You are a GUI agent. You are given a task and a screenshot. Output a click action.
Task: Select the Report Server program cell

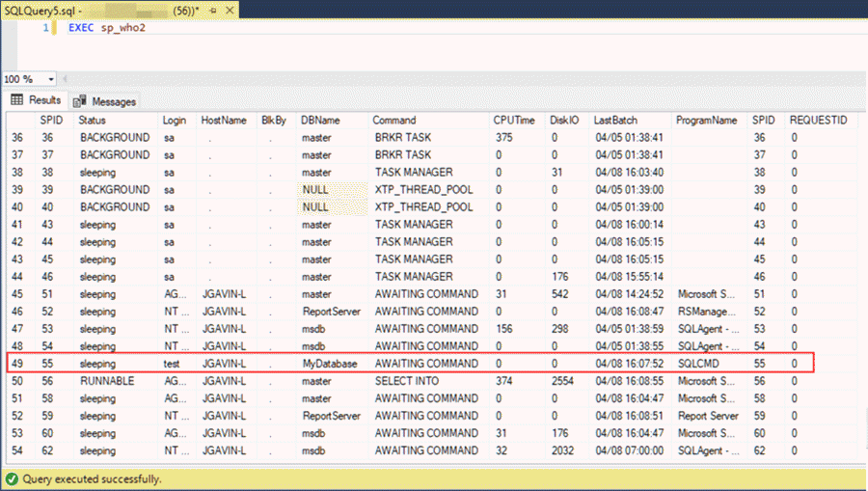(709, 416)
